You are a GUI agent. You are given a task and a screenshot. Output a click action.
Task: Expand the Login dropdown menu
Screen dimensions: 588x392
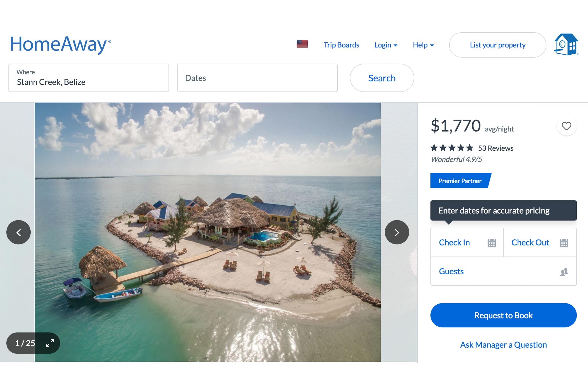click(386, 45)
